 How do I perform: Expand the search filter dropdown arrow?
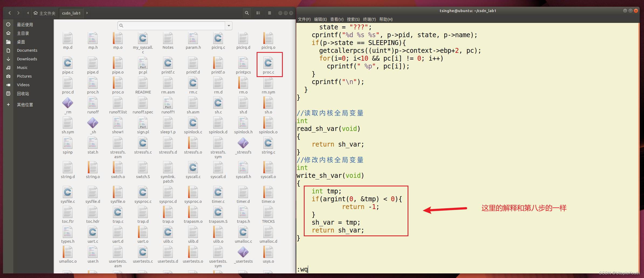(x=229, y=26)
